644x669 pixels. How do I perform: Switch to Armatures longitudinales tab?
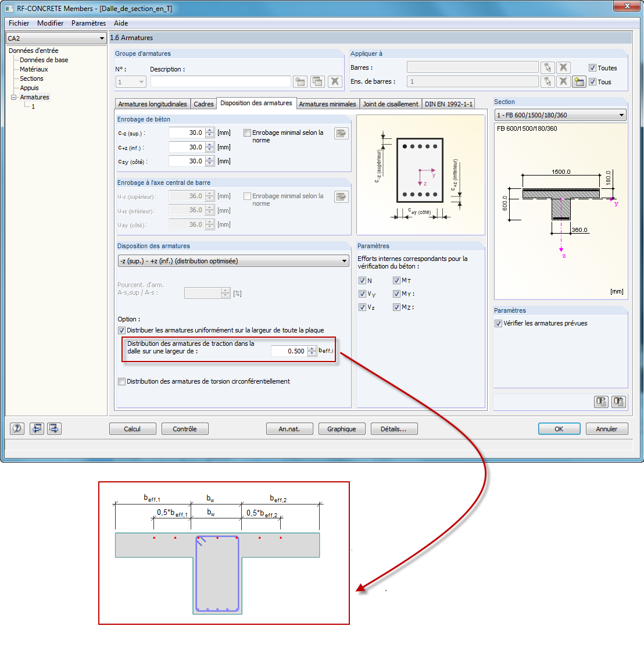[152, 104]
